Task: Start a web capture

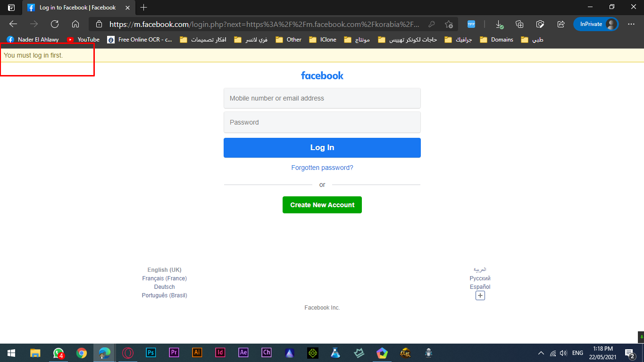Action: click(x=540, y=24)
